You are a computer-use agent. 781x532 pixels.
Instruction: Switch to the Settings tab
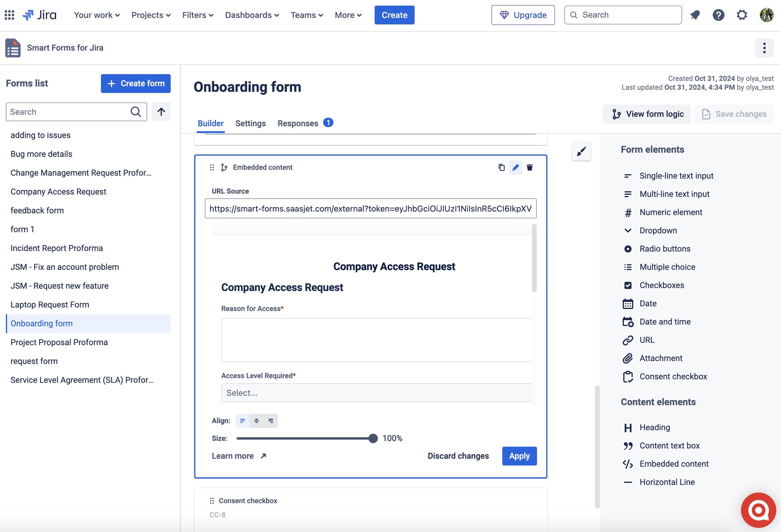pyautogui.click(x=250, y=123)
